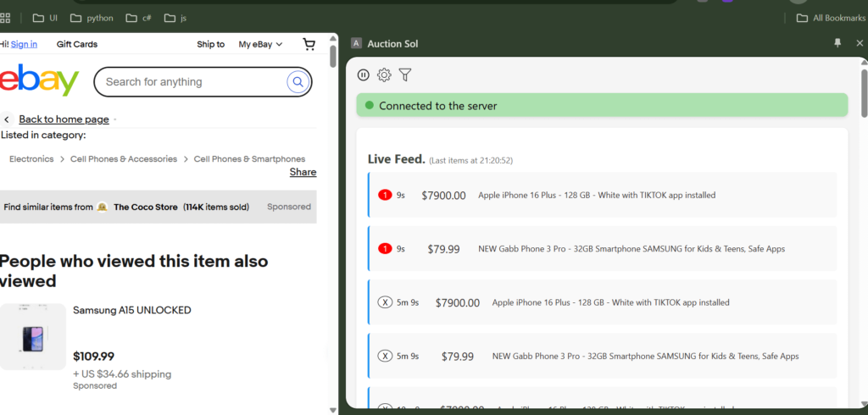This screenshot has height=415, width=868.
Task: Click the Live Feed heading
Action: coord(397,159)
